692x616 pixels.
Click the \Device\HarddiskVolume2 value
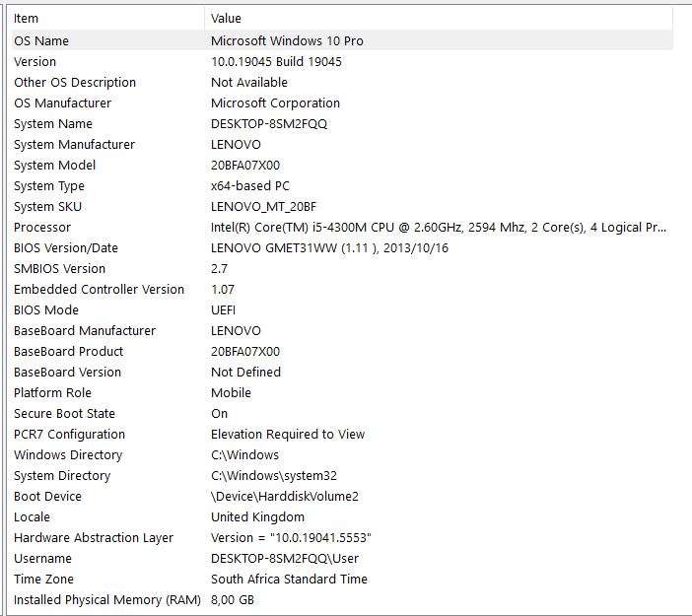tap(285, 498)
